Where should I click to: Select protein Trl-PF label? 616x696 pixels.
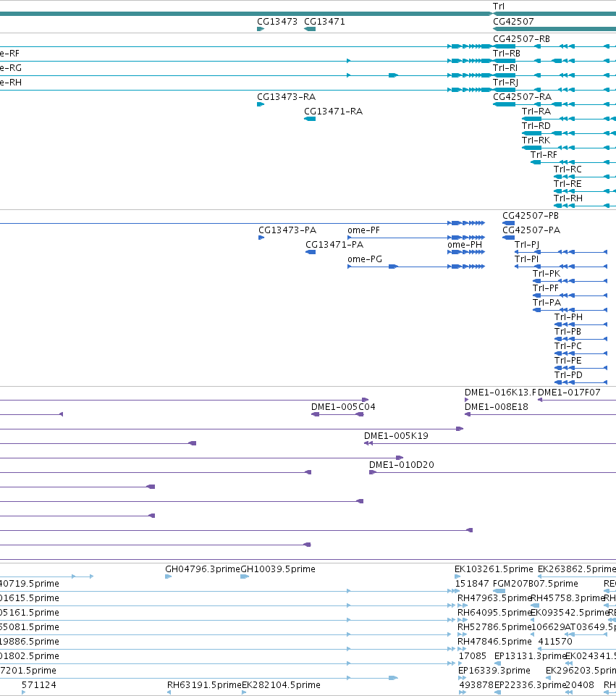tap(546, 288)
